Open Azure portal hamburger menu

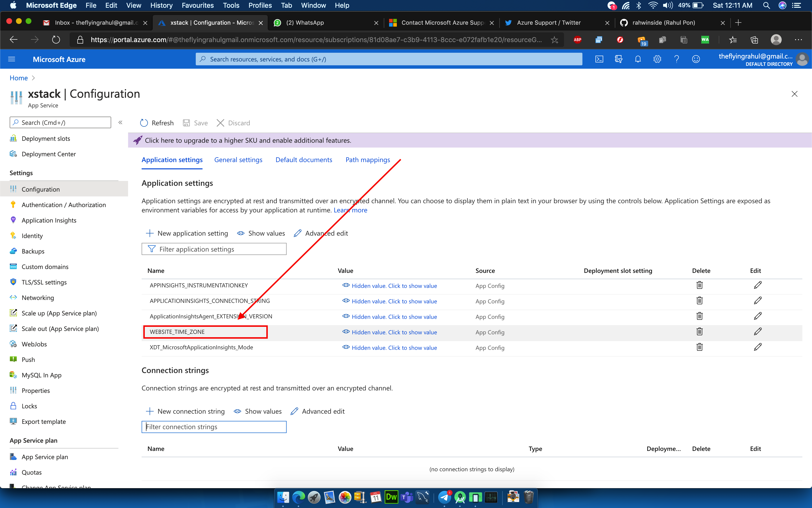pyautogui.click(x=12, y=59)
